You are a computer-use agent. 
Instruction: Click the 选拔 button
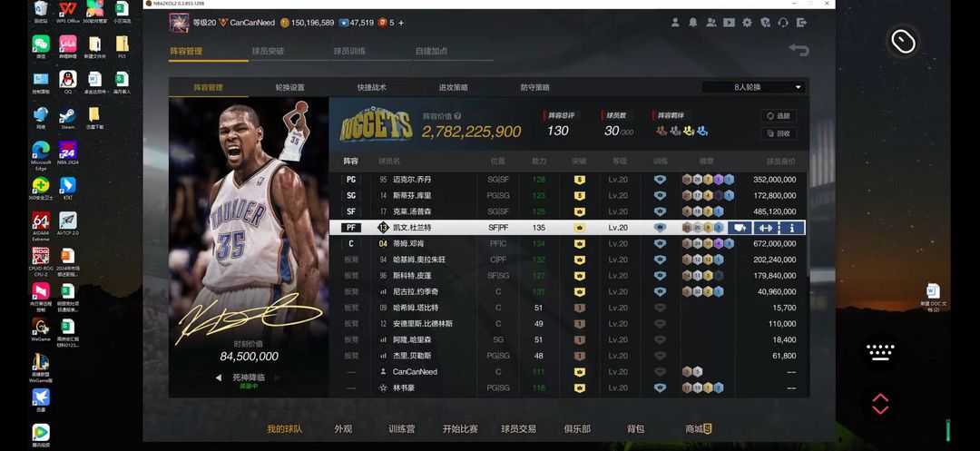(779, 116)
